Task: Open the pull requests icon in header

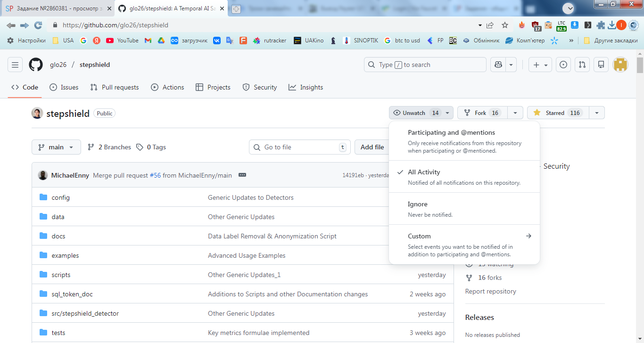Action: (x=582, y=65)
